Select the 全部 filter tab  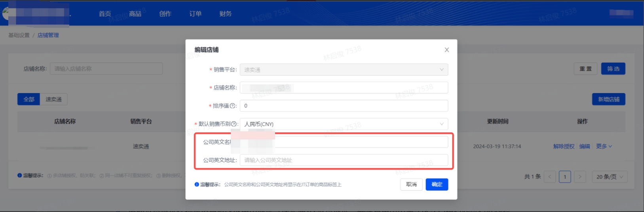click(x=28, y=99)
